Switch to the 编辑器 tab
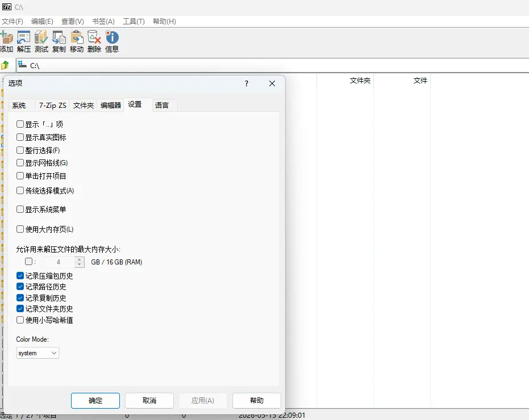The width and height of the screenshot is (529, 420). click(x=111, y=106)
